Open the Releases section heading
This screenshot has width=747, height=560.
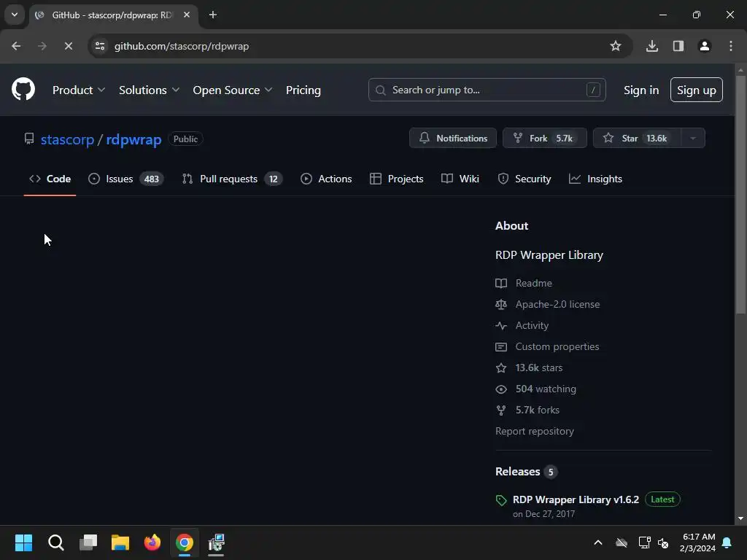(517, 472)
